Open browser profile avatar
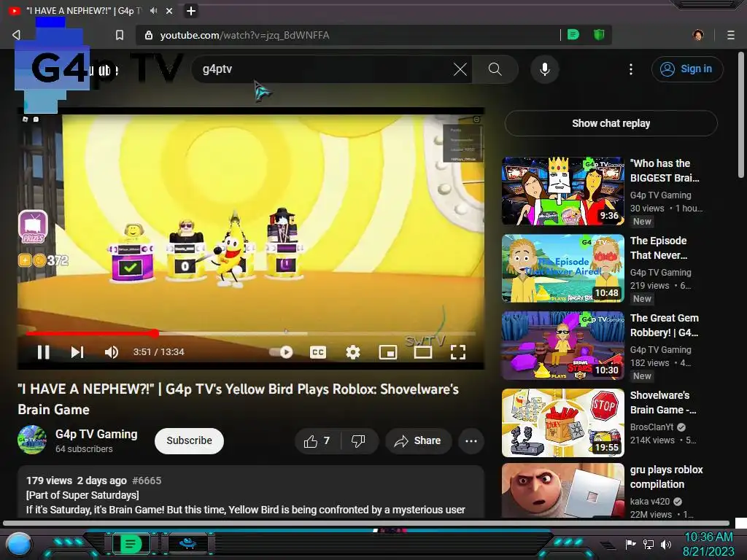 point(698,35)
